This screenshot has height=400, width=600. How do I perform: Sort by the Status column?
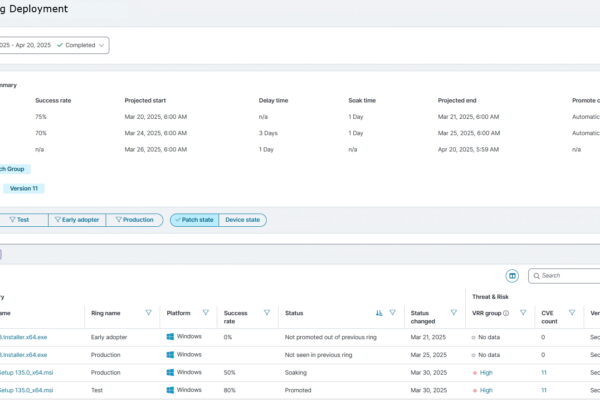pyautogui.click(x=379, y=313)
